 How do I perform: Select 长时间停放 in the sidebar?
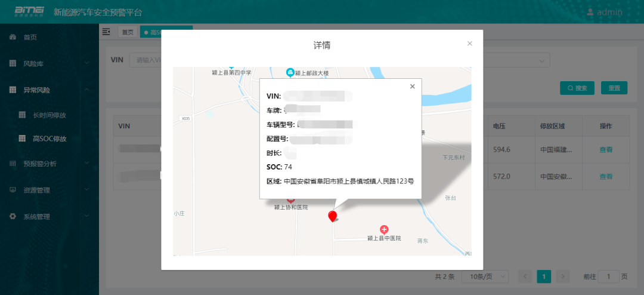(x=49, y=115)
